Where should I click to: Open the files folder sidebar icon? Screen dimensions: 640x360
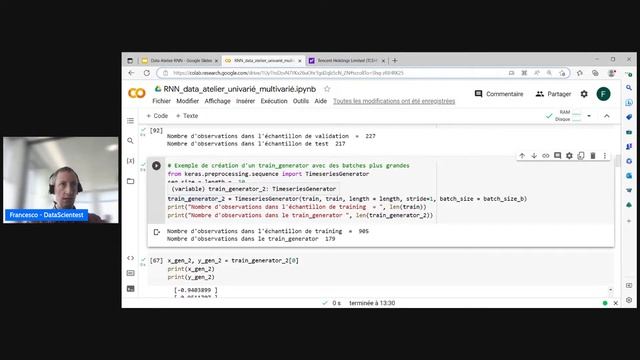click(x=130, y=181)
